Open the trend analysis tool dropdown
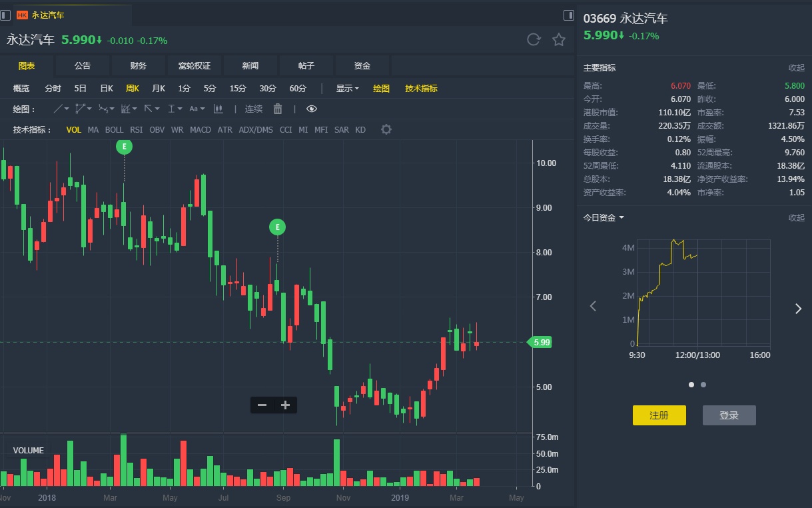812x508 pixels. [x=129, y=109]
